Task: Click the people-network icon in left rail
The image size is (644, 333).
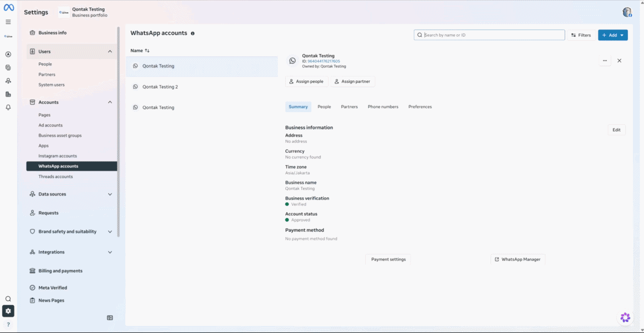Action: (x=8, y=81)
